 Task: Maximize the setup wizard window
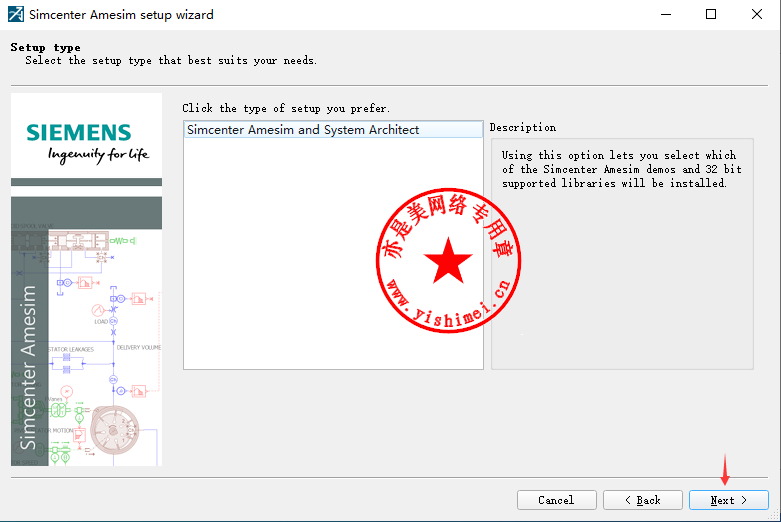(x=711, y=14)
